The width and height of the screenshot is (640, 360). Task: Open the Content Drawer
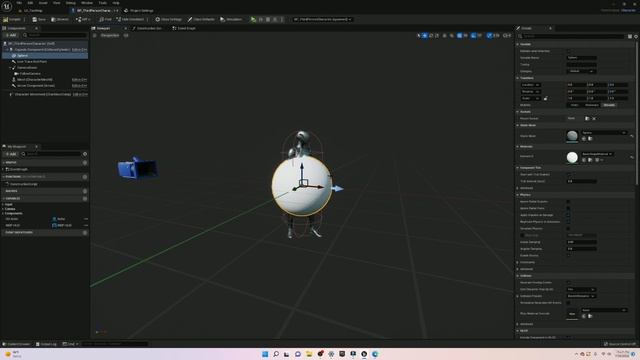pos(16,344)
